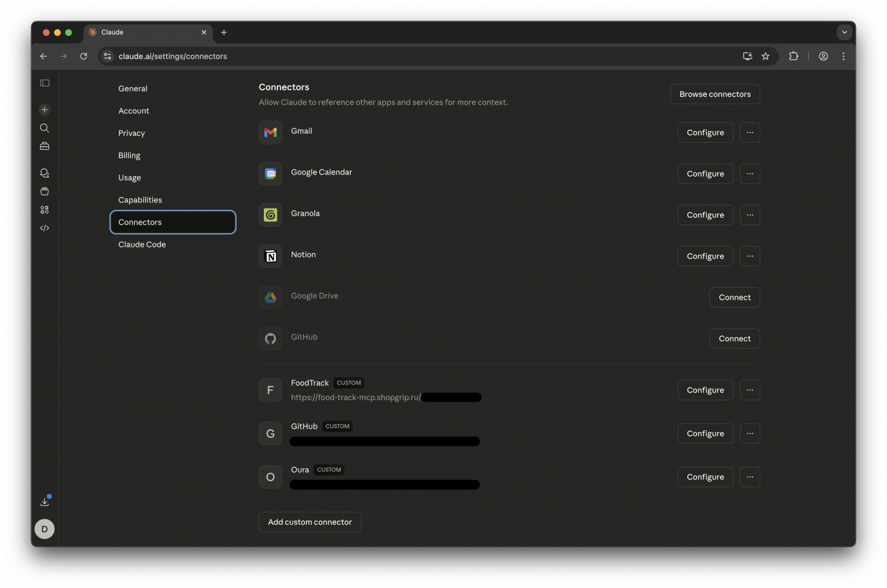
Task: Open the user profile avatar D
Action: (x=45, y=529)
